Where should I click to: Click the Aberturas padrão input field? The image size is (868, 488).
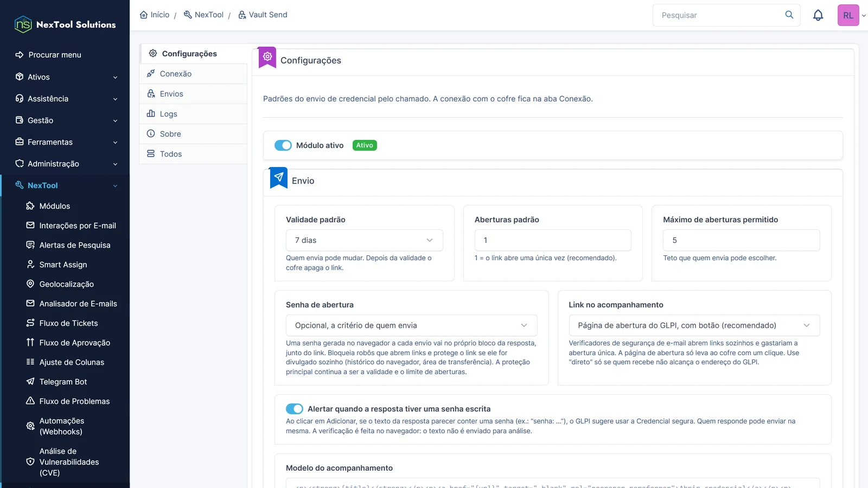(x=553, y=240)
